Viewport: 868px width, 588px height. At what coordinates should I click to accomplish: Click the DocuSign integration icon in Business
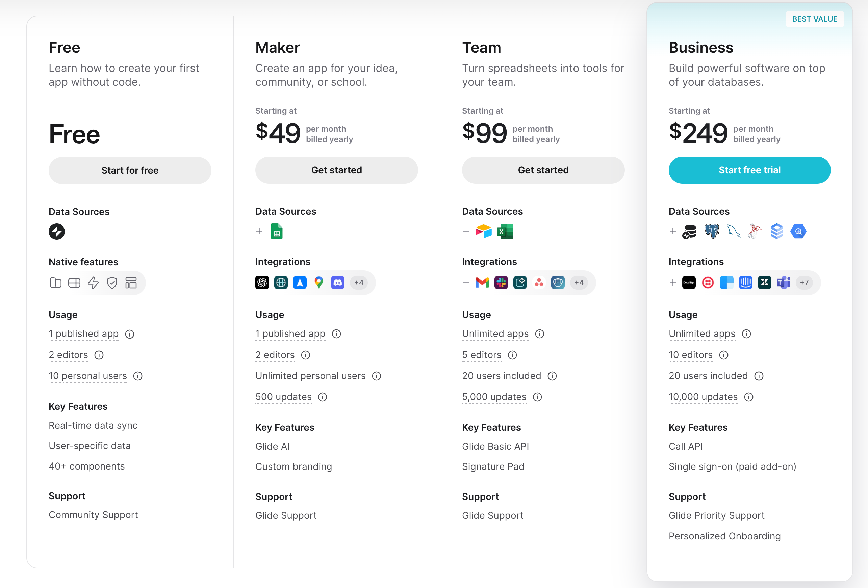pyautogui.click(x=688, y=283)
